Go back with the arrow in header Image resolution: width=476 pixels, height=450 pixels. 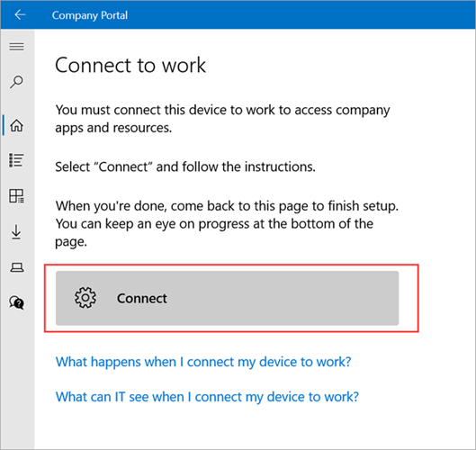[x=20, y=14]
